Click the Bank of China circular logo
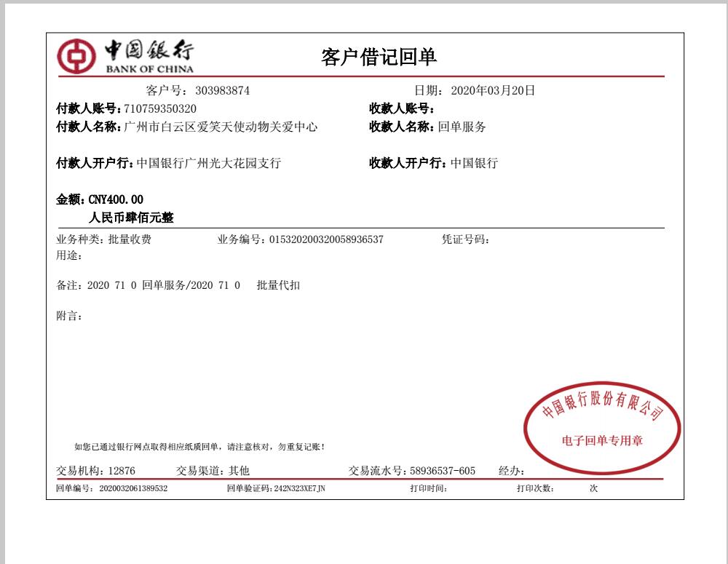Viewport: 728px width, 564px height. 76,57
